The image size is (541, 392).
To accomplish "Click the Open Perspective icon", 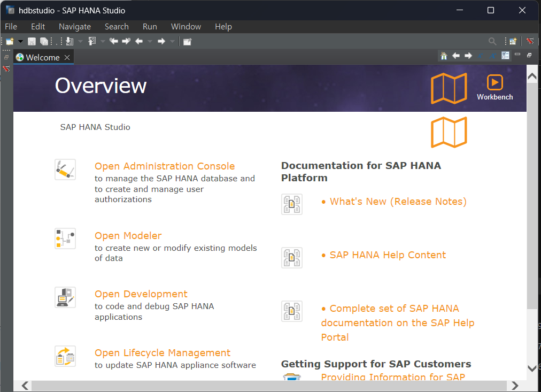I will 513,41.
